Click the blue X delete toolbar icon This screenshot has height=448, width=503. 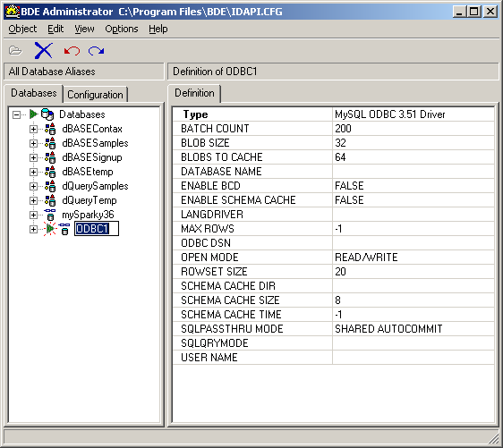(43, 50)
